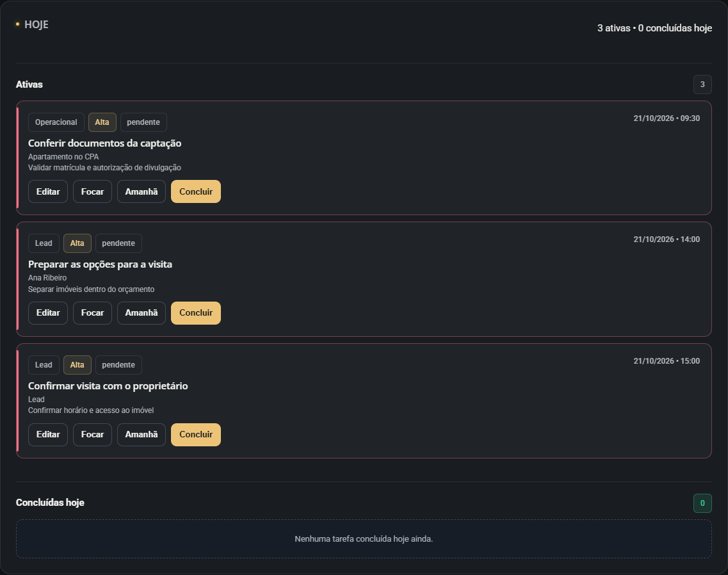Complete the Preparar as opções para a visita task
Screen dimensions: 728x575
[x=196, y=312]
